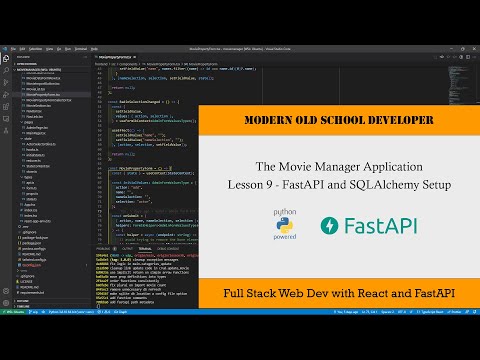
Task: Click the Prettier status bar item
Action: click(x=454, y=312)
